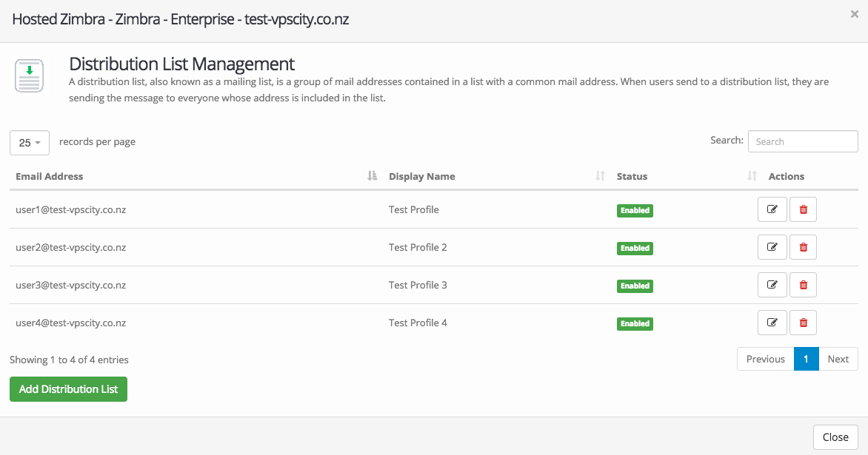Screen dimensions: 868x455
Task: Delete Test Profile 4 distribution list
Action: point(803,323)
